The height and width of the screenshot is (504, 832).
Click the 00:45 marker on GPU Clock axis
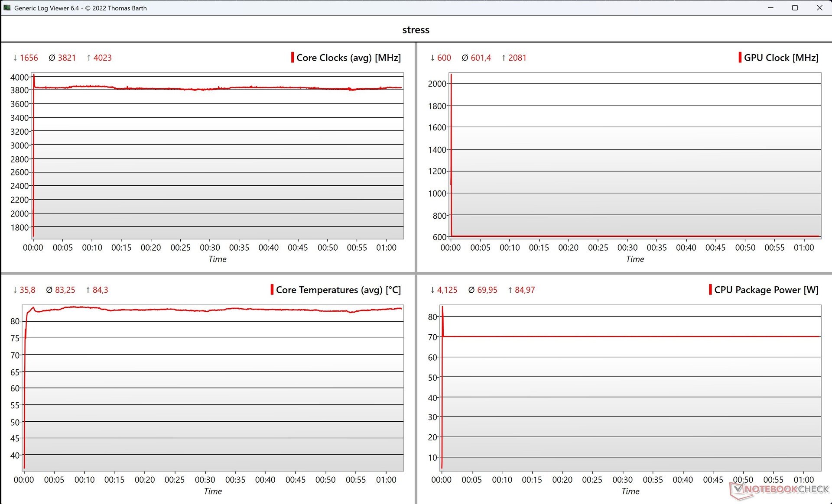pyautogui.click(x=715, y=248)
